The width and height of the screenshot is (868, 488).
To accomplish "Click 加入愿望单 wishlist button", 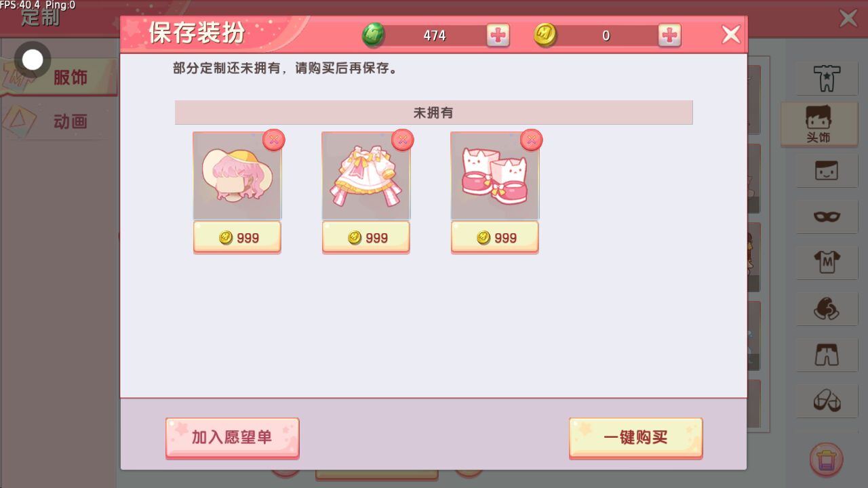I will click(232, 437).
